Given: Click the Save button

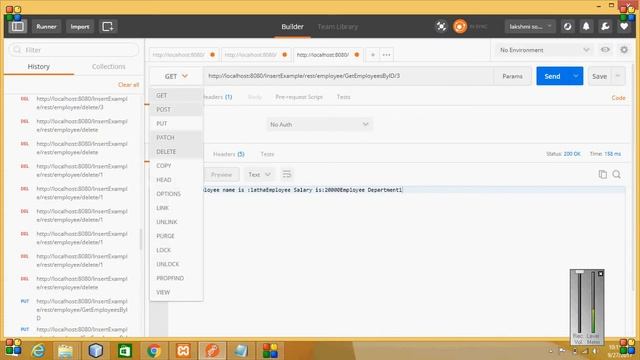Looking at the screenshot, I should (x=600, y=76).
